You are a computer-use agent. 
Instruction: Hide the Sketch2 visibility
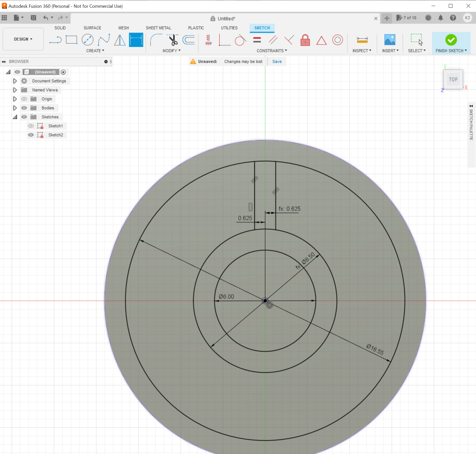(31, 135)
